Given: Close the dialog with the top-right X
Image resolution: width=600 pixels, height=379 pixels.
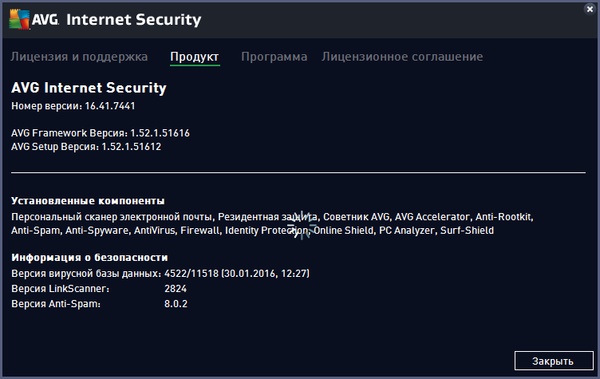Looking at the screenshot, I should tap(590, 9).
